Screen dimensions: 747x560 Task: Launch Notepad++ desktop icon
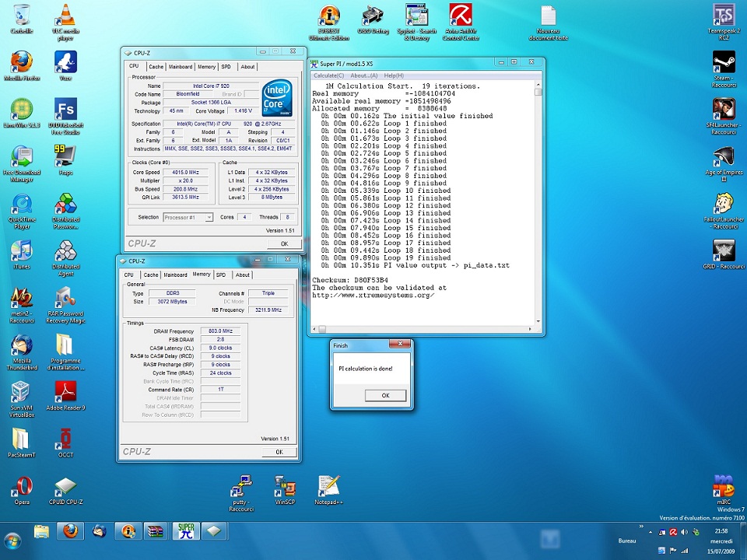pyautogui.click(x=328, y=490)
